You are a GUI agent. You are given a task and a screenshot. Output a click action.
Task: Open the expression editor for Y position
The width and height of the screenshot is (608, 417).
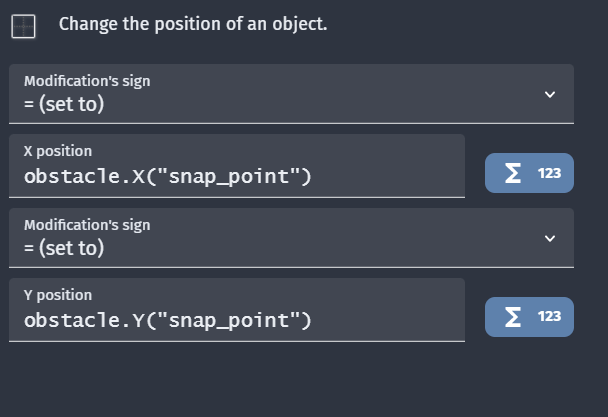529,317
